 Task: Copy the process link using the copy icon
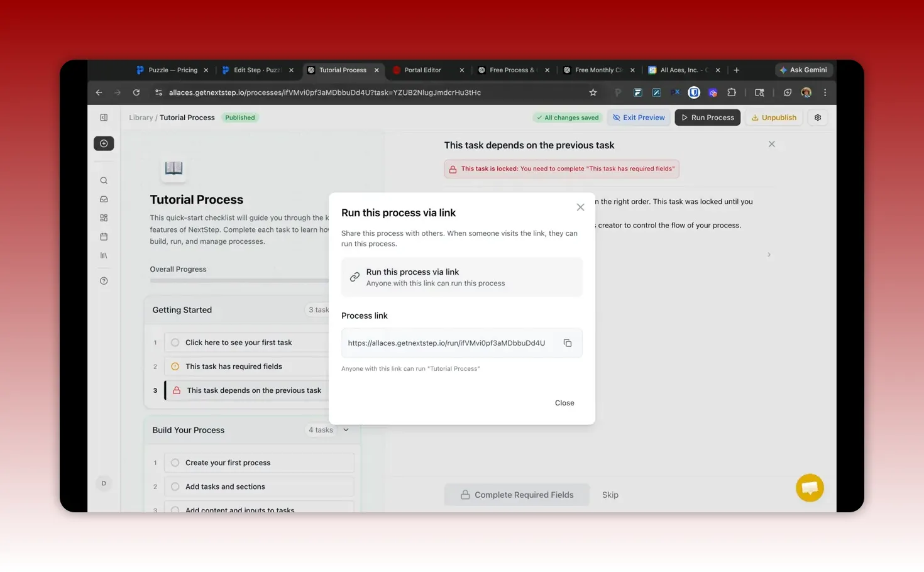point(568,343)
